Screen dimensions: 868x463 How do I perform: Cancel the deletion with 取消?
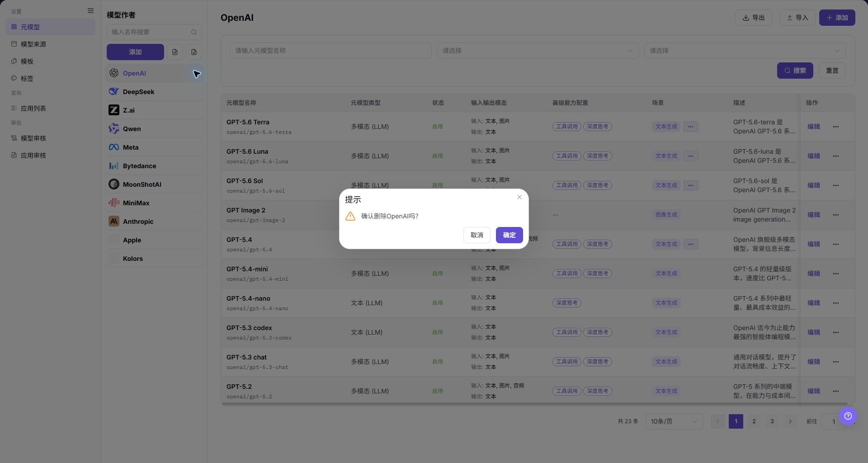click(477, 235)
